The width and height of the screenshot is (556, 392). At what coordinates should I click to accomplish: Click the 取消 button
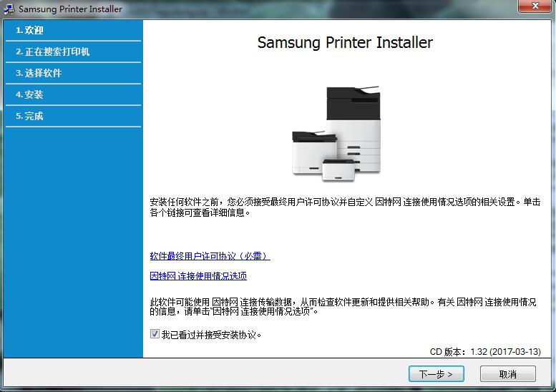point(508,374)
